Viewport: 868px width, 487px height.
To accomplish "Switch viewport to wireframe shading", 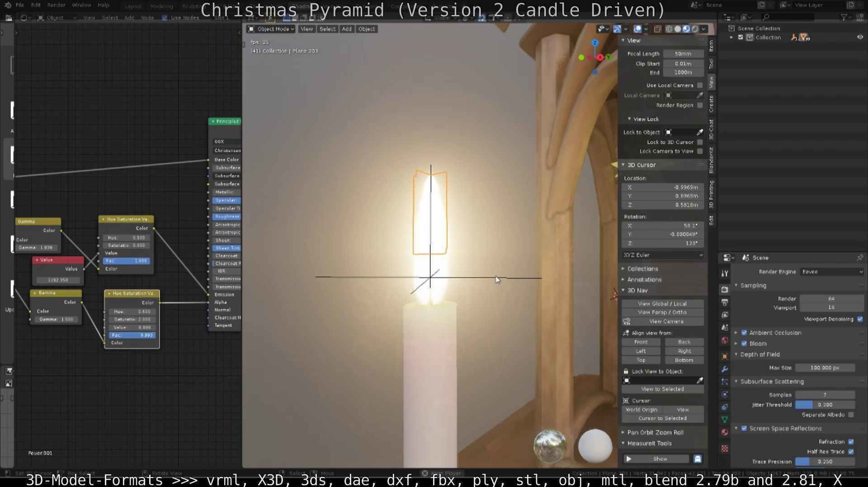I will 669,29.
